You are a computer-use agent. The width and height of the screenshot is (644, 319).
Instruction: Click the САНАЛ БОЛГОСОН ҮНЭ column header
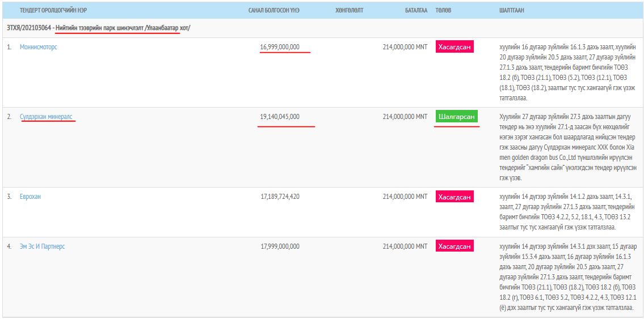[273, 10]
